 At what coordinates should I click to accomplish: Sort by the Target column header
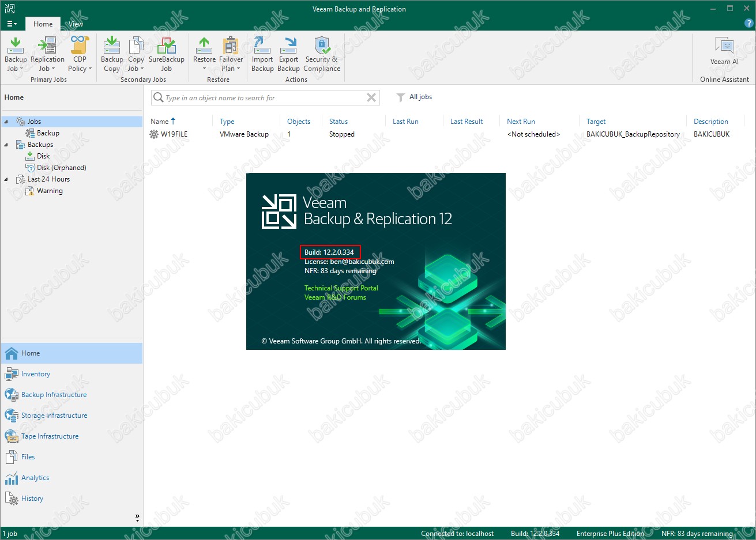click(x=596, y=122)
